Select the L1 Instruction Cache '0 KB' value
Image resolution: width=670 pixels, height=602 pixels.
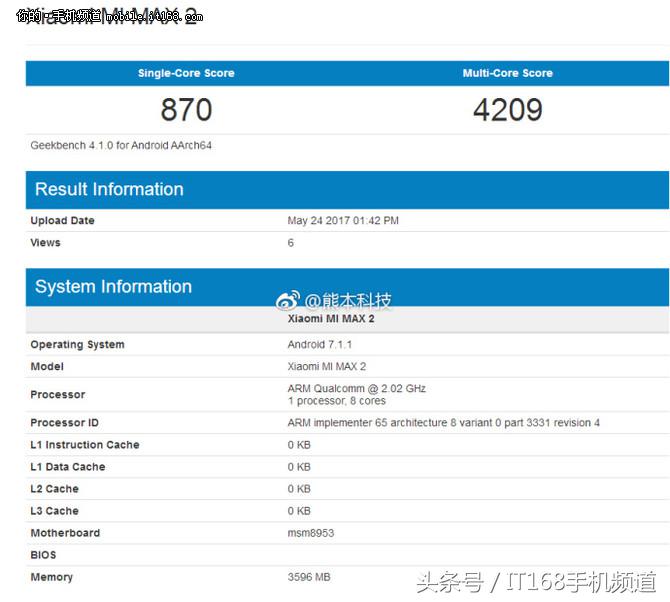(299, 445)
